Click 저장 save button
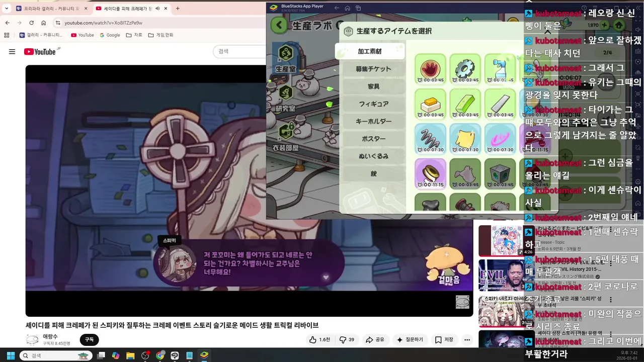 coord(444,340)
